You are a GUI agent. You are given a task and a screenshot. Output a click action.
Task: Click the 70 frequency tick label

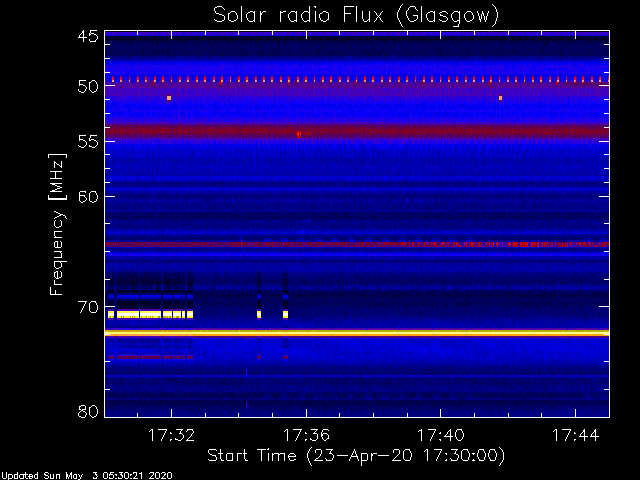88,307
